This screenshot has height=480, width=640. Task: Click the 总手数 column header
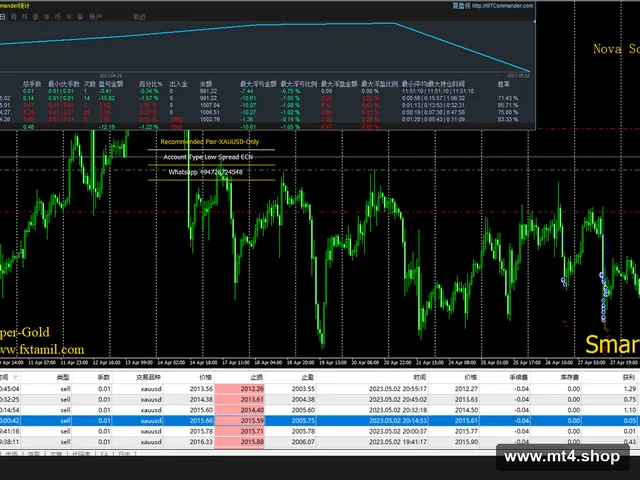[x=32, y=84]
